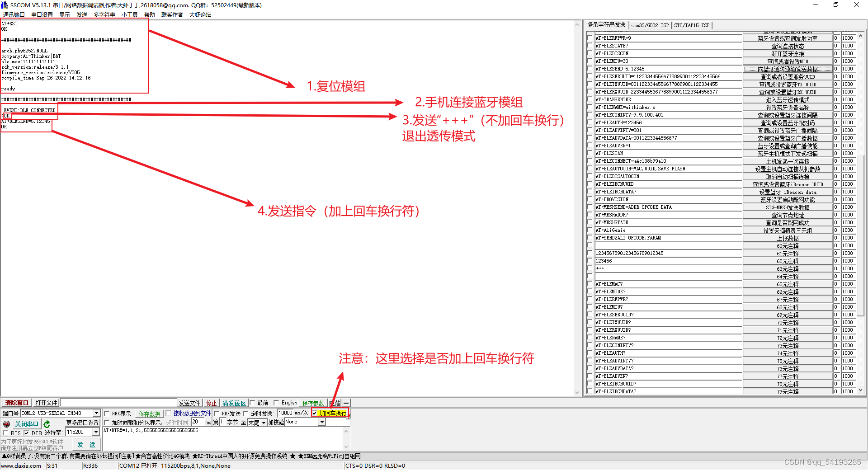Click send text box with AT+DTRX command
868x470 pixels.
pyautogui.click(x=223, y=439)
